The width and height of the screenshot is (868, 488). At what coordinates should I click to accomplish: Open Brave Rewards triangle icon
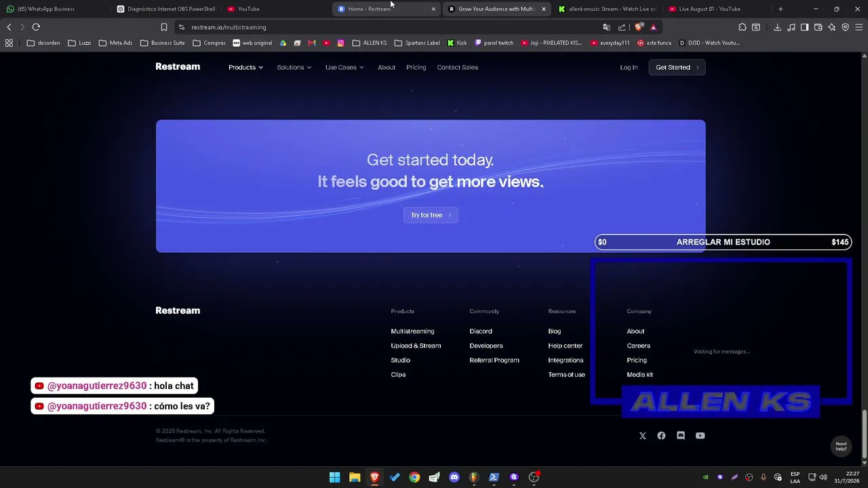click(x=653, y=27)
